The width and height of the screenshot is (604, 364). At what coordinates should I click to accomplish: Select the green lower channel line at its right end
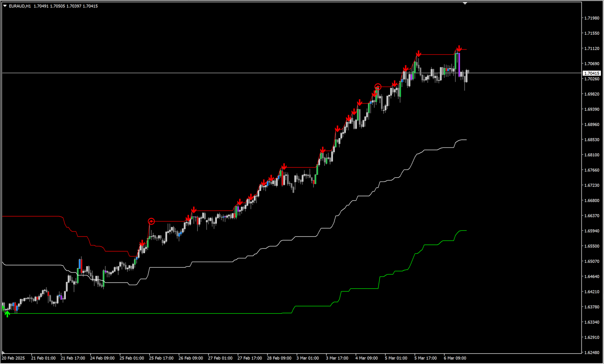(465, 231)
